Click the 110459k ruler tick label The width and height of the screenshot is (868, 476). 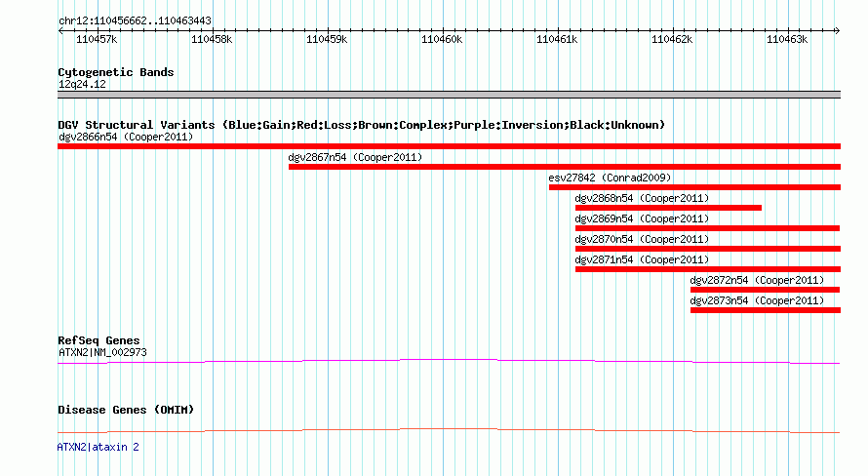point(327,39)
